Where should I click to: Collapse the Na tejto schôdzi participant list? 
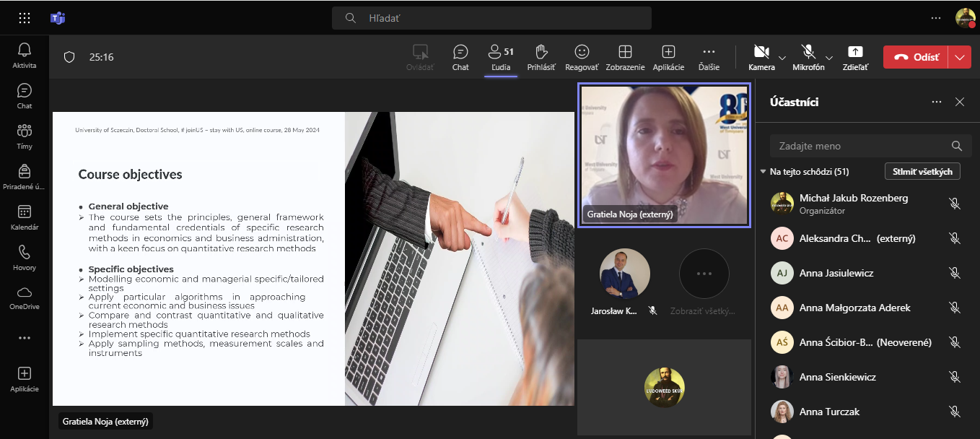tap(764, 172)
